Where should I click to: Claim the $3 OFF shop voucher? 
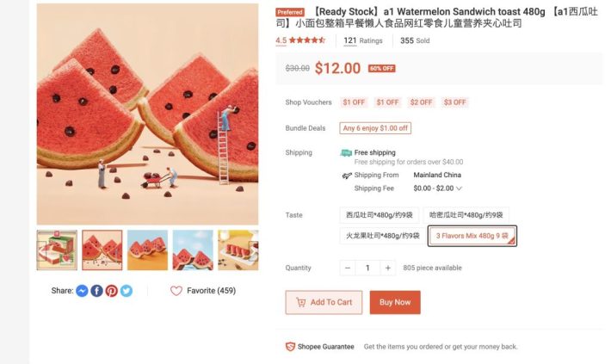click(x=454, y=102)
